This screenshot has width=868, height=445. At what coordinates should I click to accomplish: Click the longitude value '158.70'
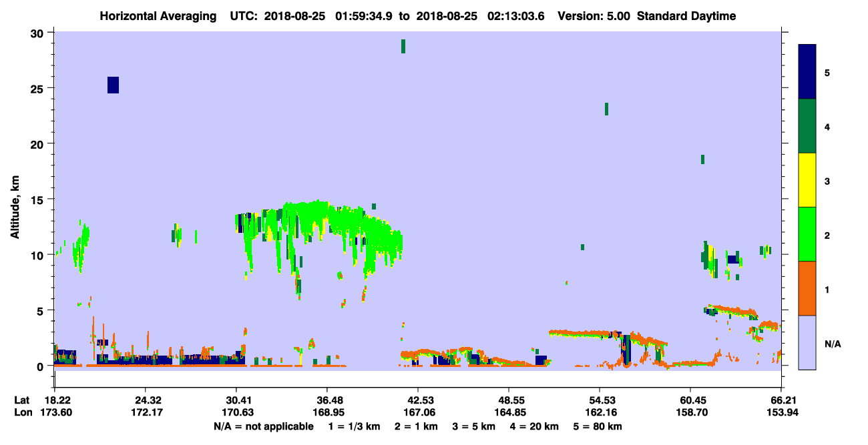690,412
